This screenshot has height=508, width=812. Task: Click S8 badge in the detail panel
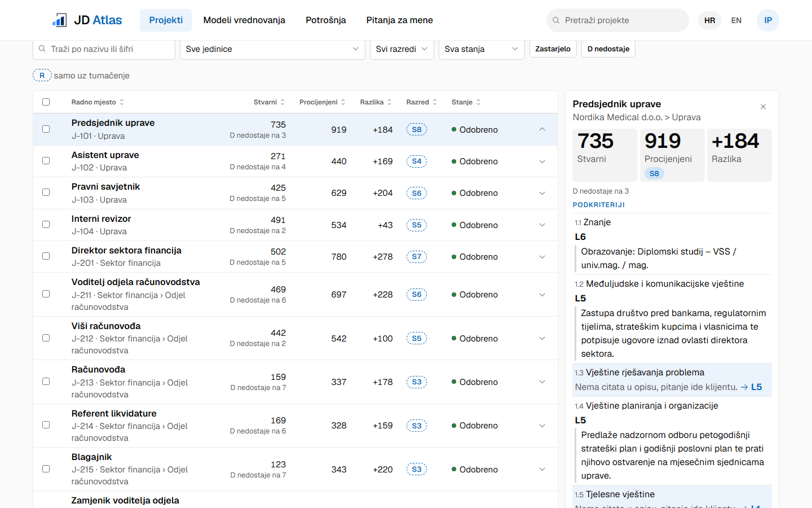pyautogui.click(x=654, y=173)
